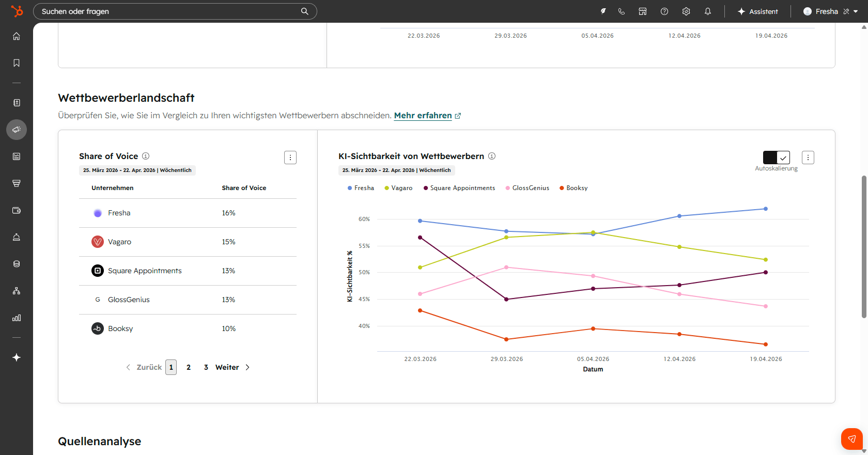Click the KI-Sichtbarkeit chart date range label
The height and width of the screenshot is (455, 868).
397,170
